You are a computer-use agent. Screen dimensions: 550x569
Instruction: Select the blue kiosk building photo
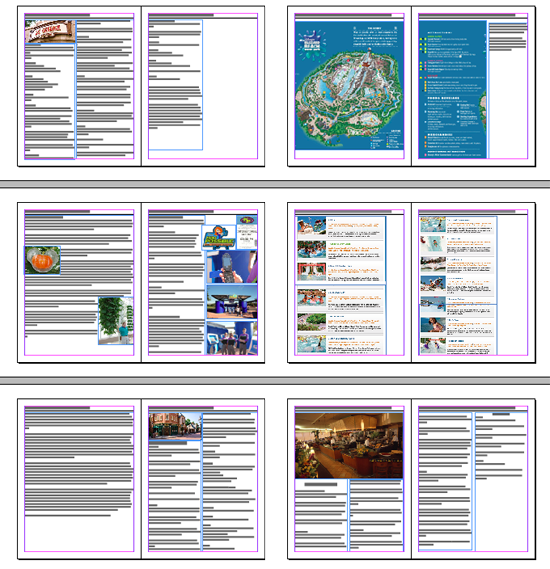232,302
